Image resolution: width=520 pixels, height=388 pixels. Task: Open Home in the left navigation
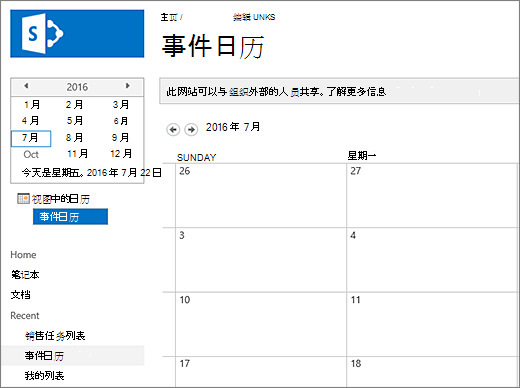coord(23,255)
